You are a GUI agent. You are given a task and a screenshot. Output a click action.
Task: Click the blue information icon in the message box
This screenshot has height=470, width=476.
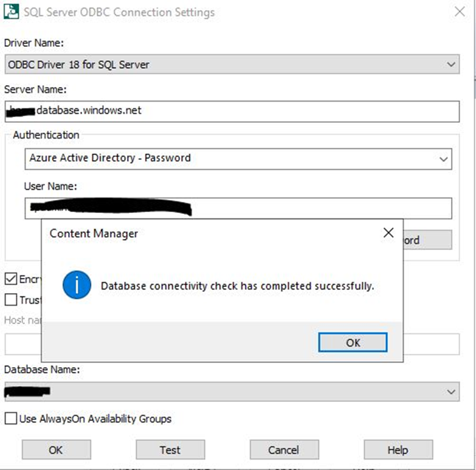point(77,285)
